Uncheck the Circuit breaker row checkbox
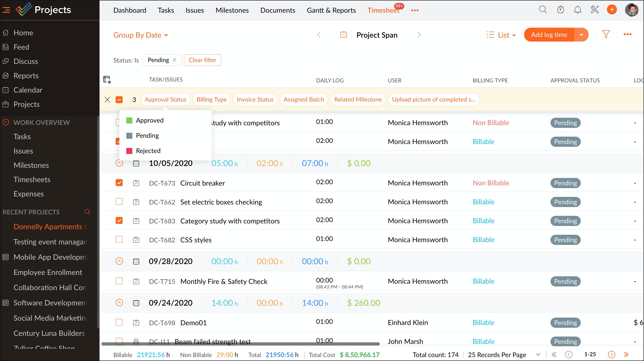This screenshot has height=361, width=644. tap(119, 183)
